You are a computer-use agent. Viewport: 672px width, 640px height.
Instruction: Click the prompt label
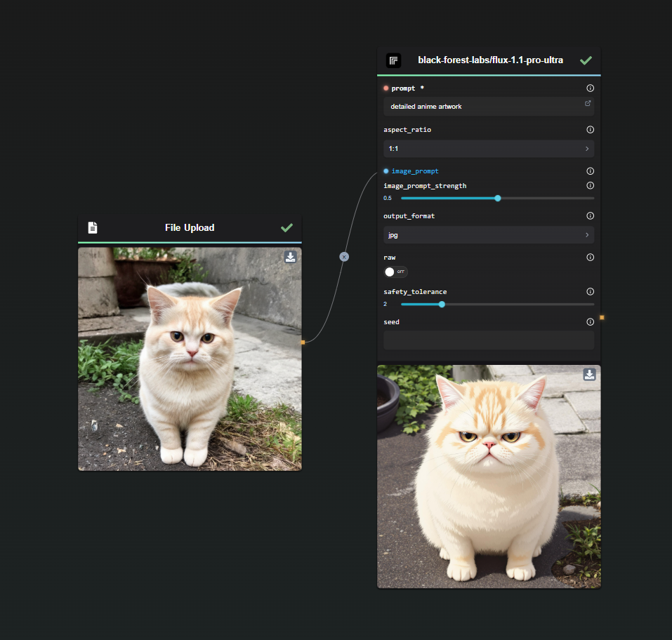tap(403, 88)
